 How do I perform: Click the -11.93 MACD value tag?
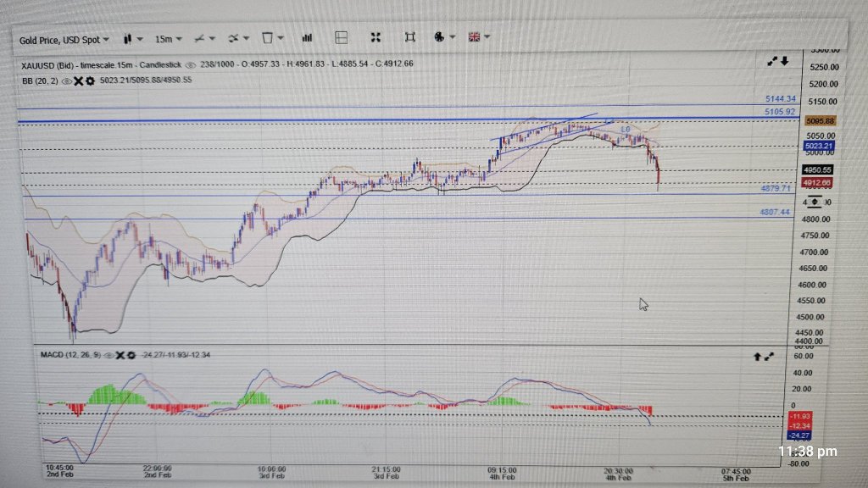(800, 416)
